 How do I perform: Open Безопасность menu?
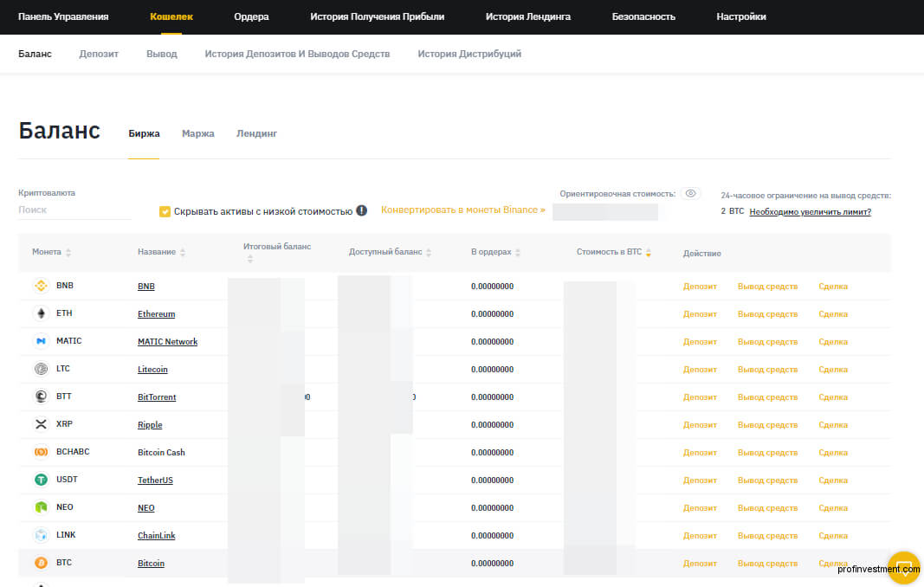pos(643,16)
